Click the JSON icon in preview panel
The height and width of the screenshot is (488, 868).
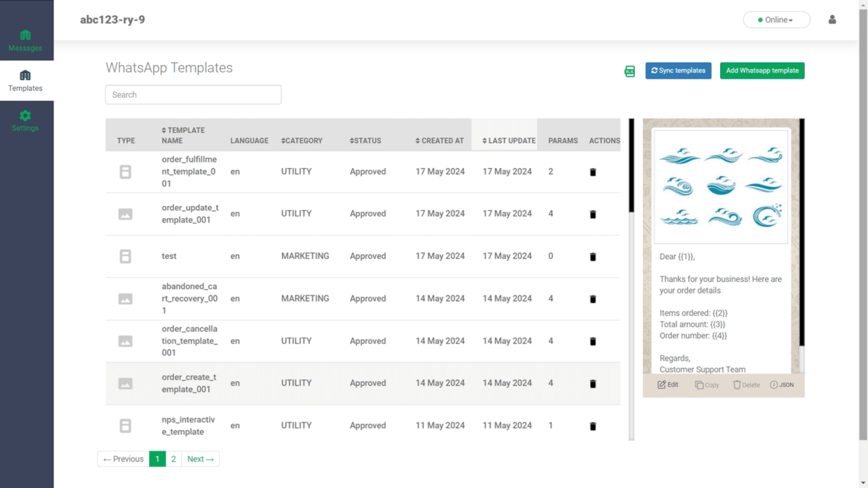782,384
